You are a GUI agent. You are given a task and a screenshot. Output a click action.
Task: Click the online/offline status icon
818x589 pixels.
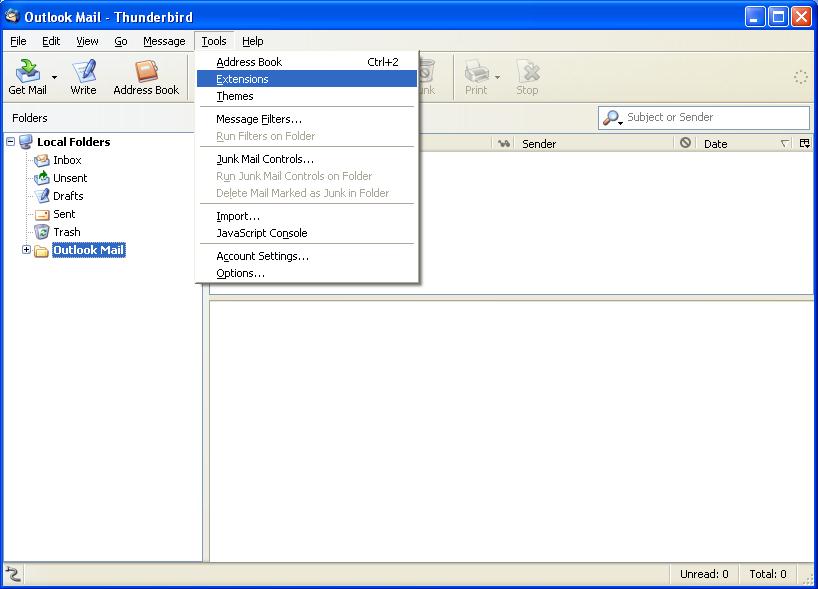pos(13,574)
